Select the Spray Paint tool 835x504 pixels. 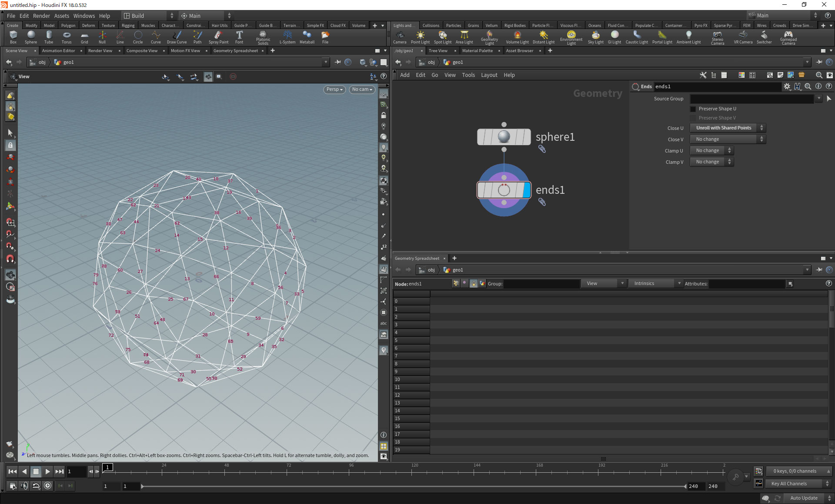click(x=218, y=37)
